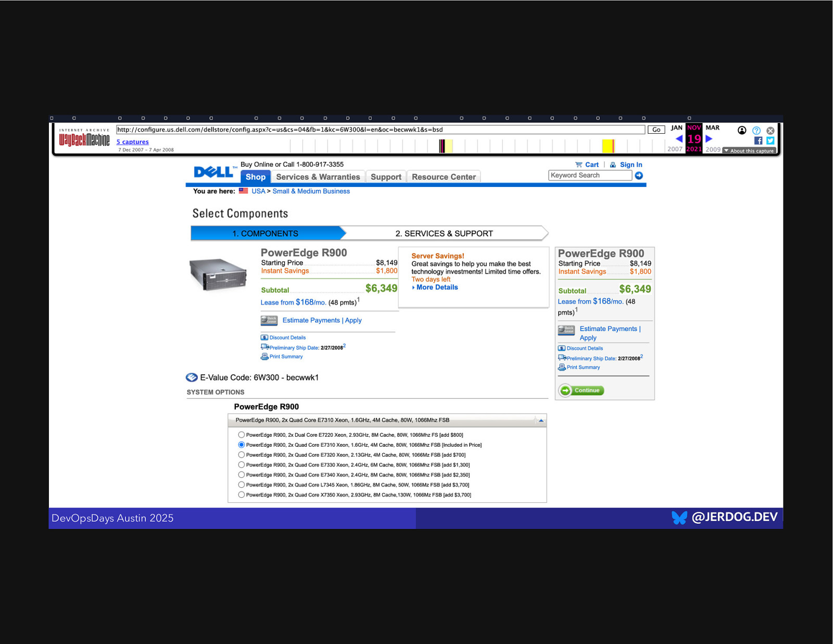The width and height of the screenshot is (833, 644).
Task: Select Quad Core X7350 Xeon option
Action: [241, 495]
